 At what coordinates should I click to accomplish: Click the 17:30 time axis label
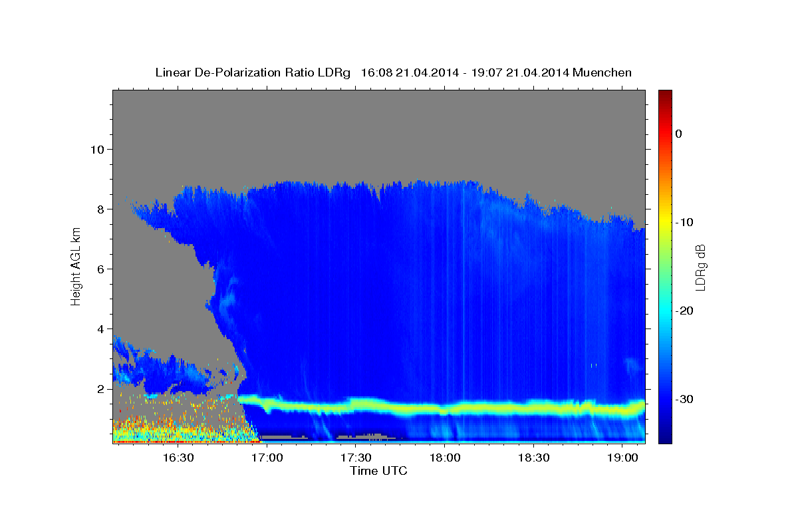point(356,458)
